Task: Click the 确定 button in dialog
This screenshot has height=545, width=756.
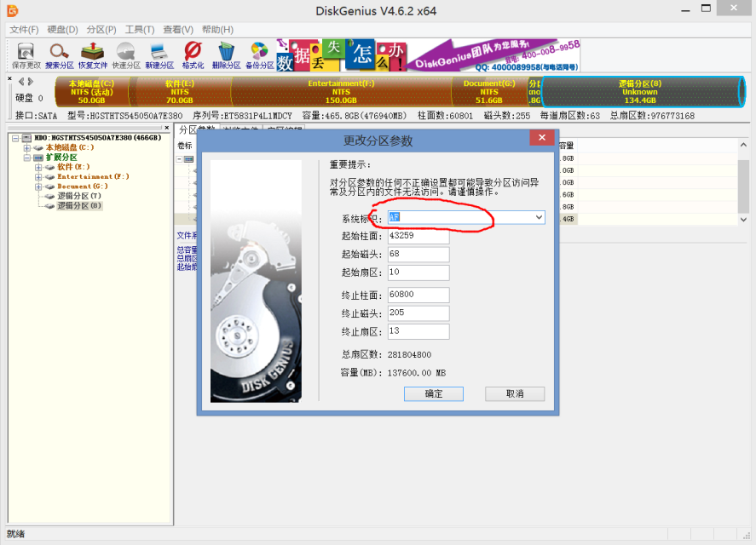Action: click(x=434, y=393)
